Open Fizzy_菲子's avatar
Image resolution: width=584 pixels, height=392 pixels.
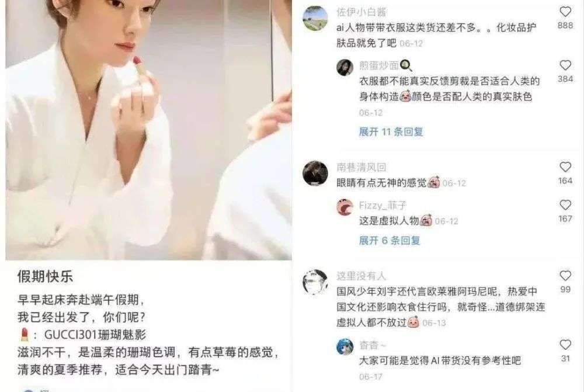tap(345, 207)
